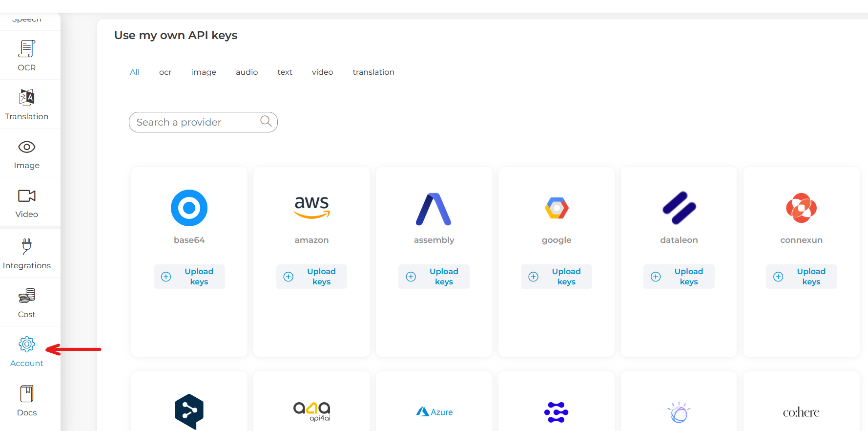Click the Azure provider logo
868x431 pixels.
[434, 412]
